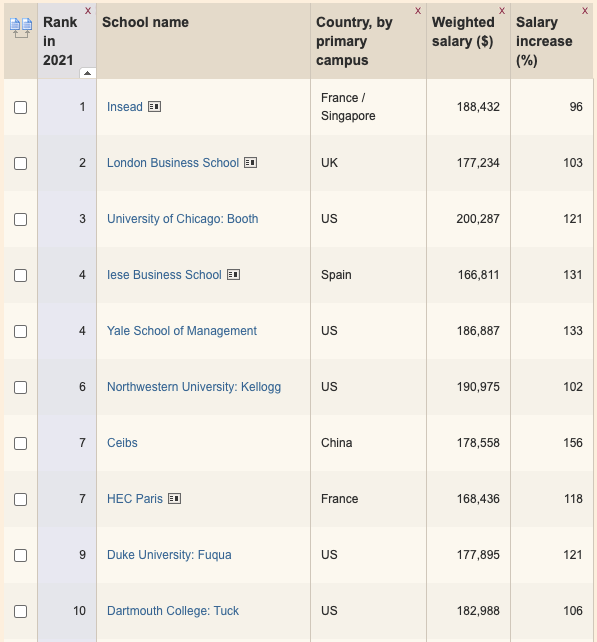Check the Iese Business School row box

click(20, 276)
